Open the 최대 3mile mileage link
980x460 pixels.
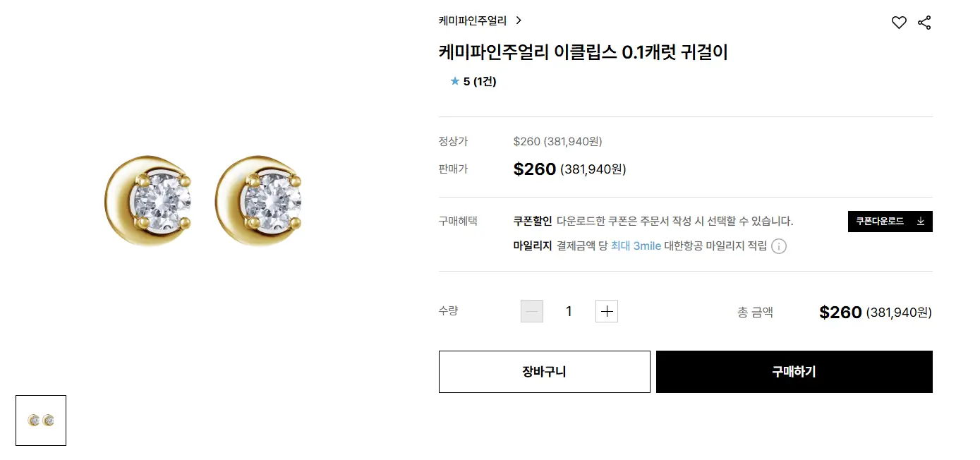pos(636,246)
